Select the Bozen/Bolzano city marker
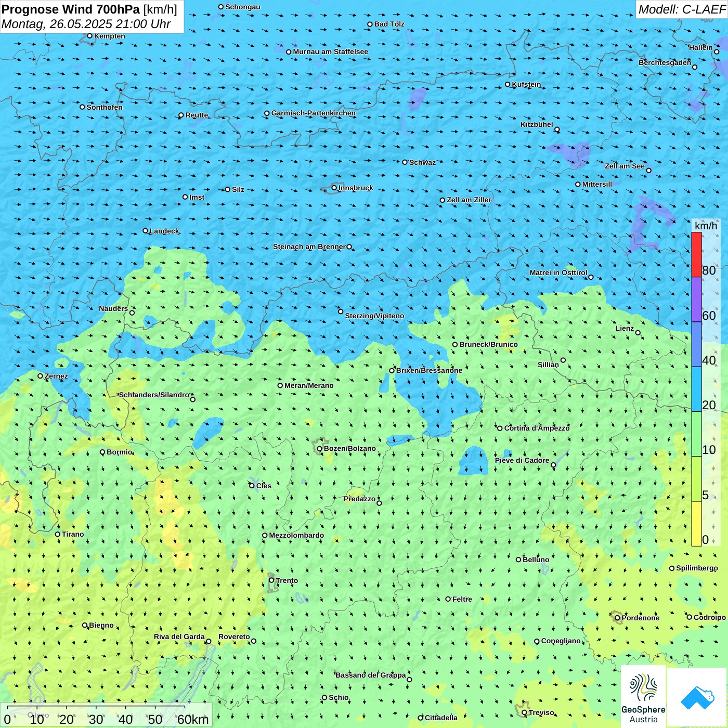The width and height of the screenshot is (728, 728). (319, 448)
